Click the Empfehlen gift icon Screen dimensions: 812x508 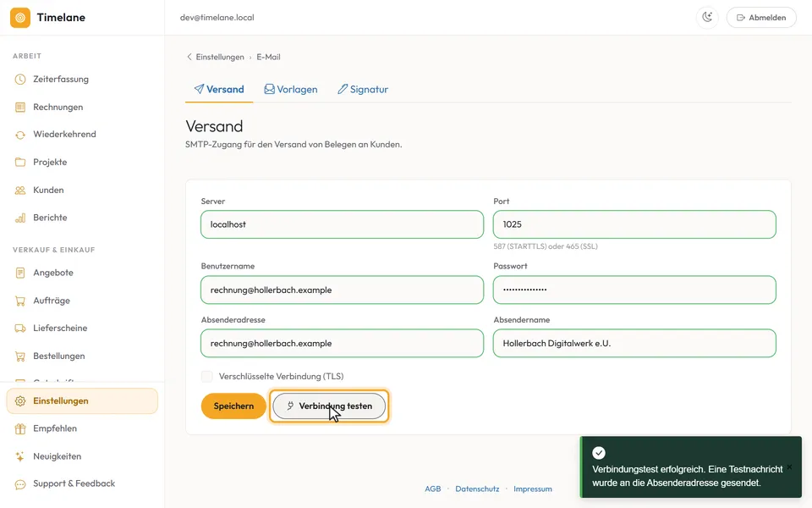click(x=20, y=428)
